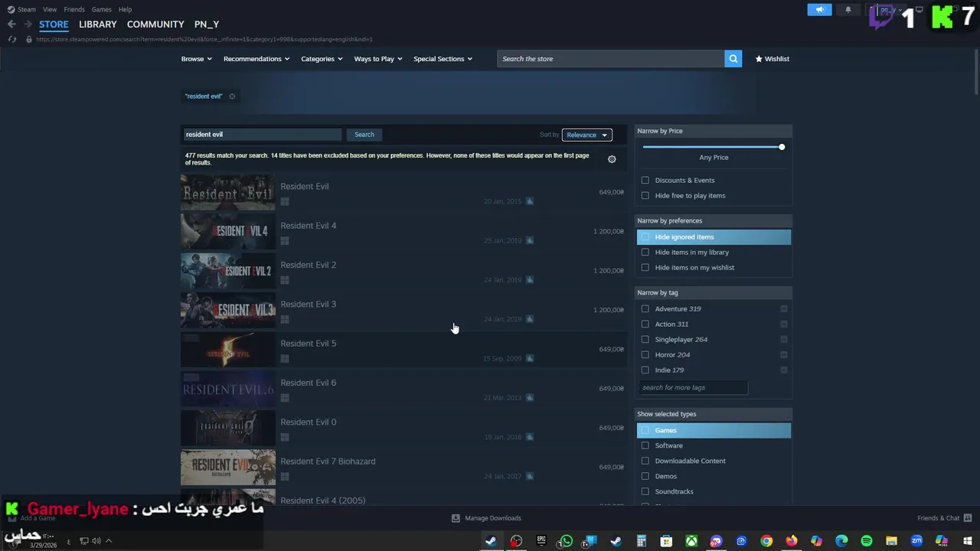Image resolution: width=980 pixels, height=551 pixels.
Task: Check Downloadable Content type filter
Action: point(645,461)
